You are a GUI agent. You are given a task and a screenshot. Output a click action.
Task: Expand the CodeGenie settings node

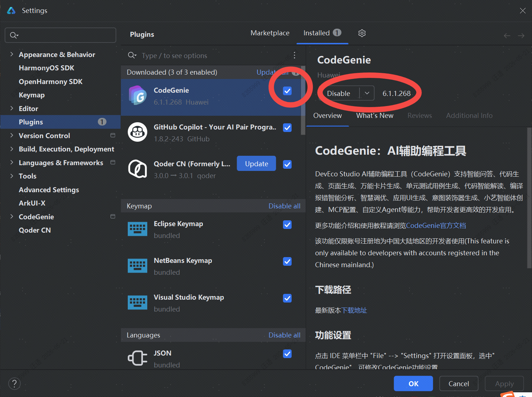click(x=12, y=216)
